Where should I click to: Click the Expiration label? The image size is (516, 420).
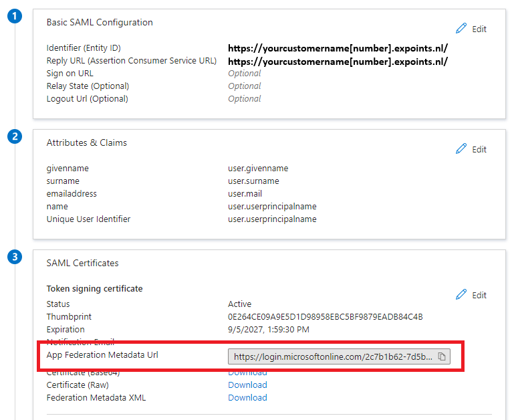tap(66, 330)
